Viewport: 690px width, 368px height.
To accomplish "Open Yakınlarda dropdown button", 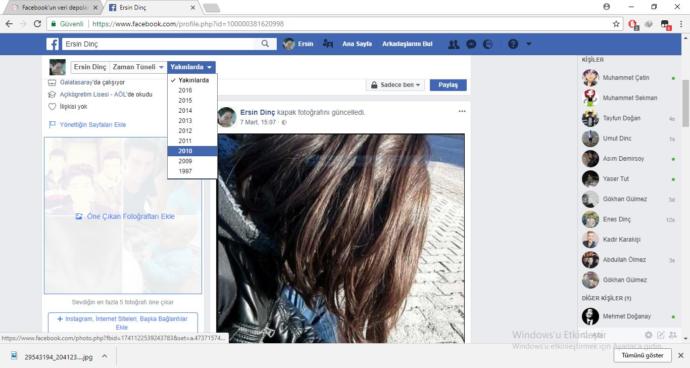I will (191, 67).
